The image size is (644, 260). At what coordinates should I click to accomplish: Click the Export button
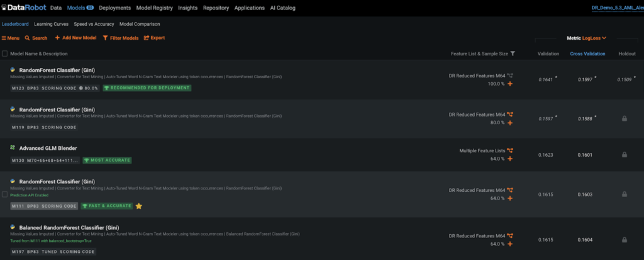point(155,38)
